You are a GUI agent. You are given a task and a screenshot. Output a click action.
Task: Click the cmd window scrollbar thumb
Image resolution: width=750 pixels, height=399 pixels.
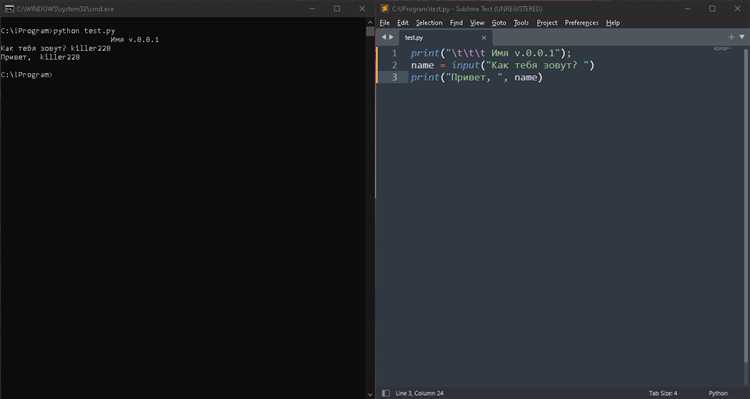pos(370,32)
